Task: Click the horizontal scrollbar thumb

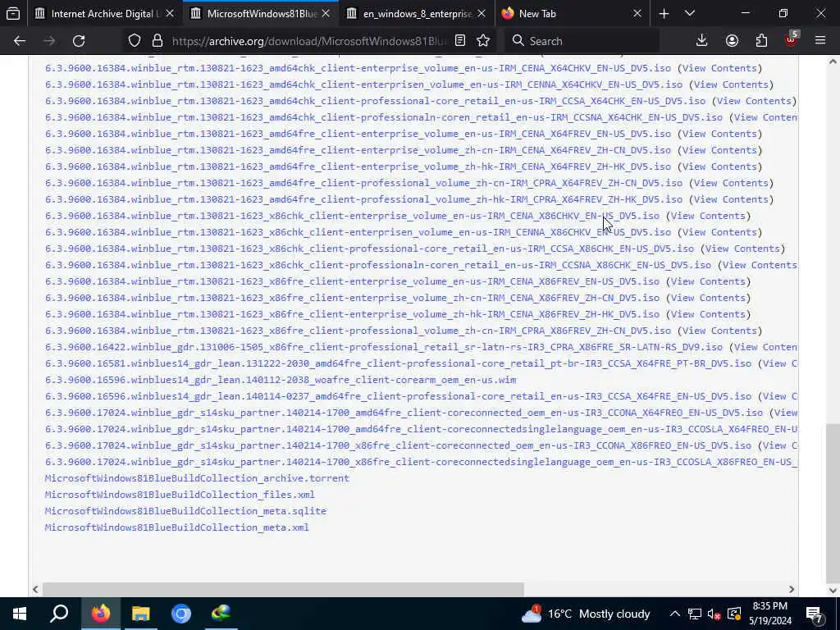Action: click(x=283, y=589)
